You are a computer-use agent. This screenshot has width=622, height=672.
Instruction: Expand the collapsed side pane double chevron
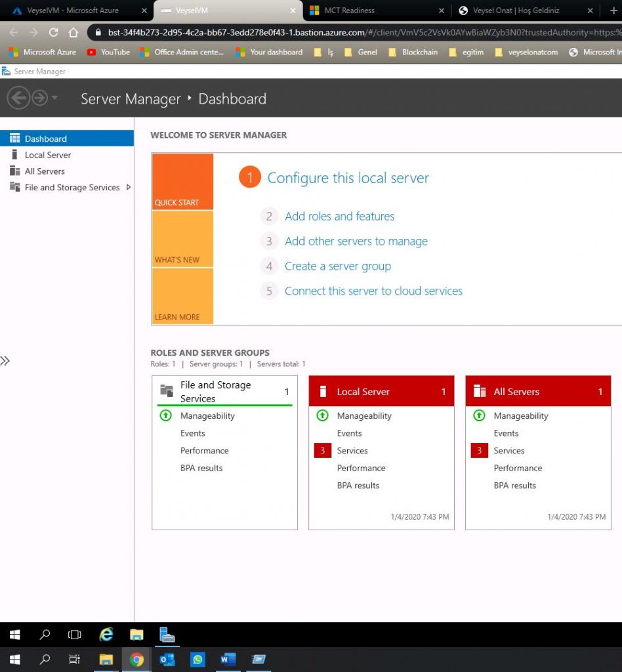[x=5, y=361]
